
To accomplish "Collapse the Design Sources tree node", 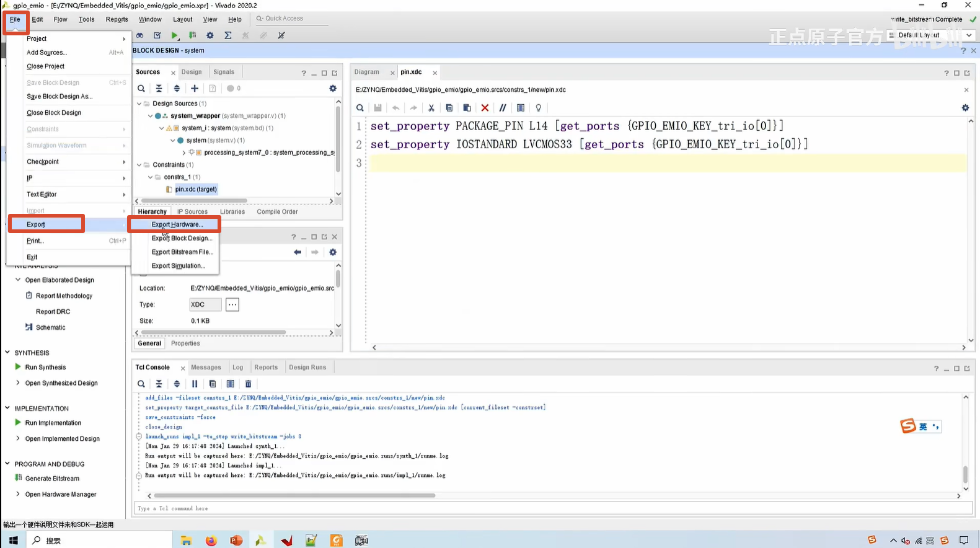I will point(139,104).
